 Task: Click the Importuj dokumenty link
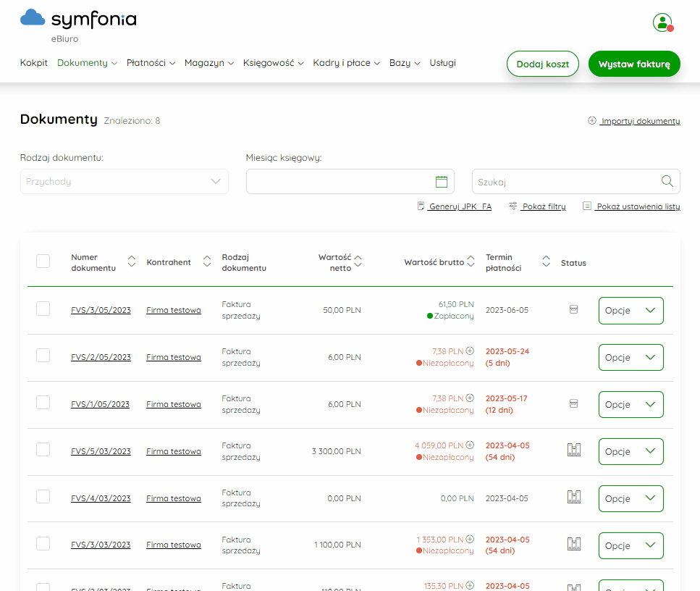point(634,121)
